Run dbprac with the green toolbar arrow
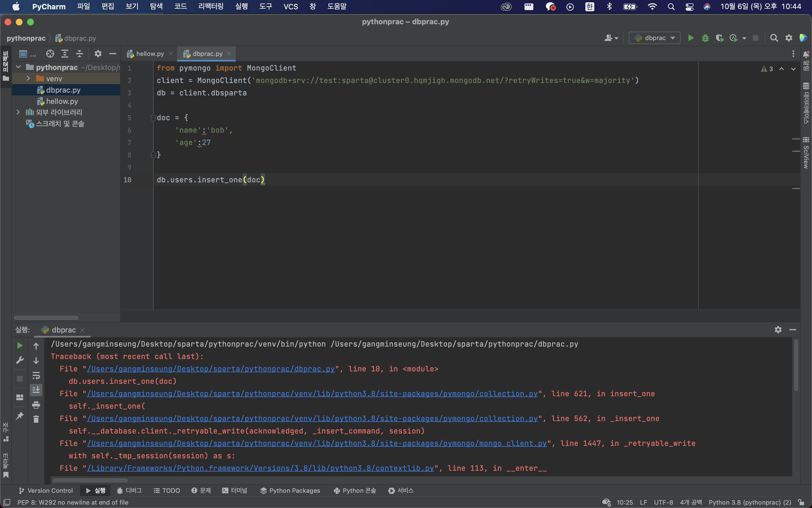812x508 pixels. (x=691, y=38)
